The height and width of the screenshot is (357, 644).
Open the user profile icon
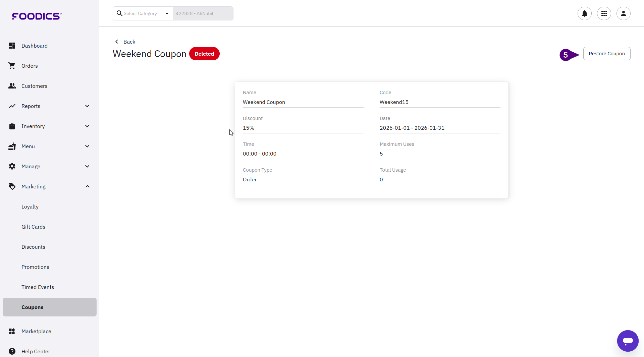coord(623,13)
